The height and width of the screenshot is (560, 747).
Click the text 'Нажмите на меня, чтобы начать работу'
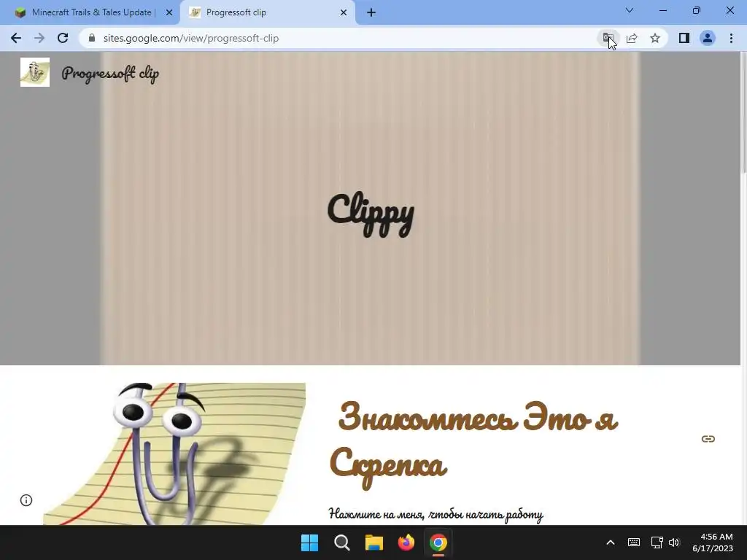pos(436,514)
